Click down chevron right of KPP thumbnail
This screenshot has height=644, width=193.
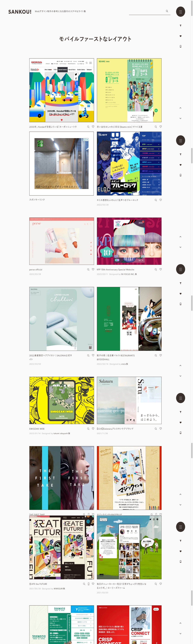180,247
